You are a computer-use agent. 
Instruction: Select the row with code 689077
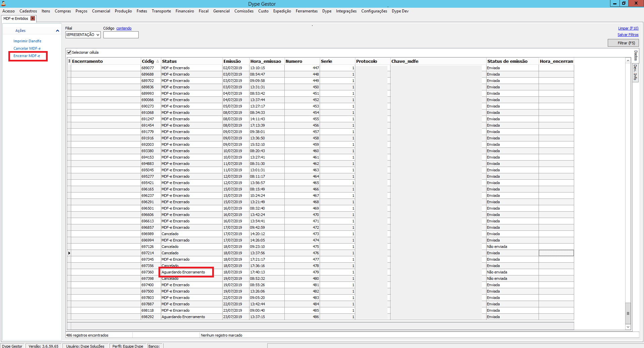pos(320,68)
